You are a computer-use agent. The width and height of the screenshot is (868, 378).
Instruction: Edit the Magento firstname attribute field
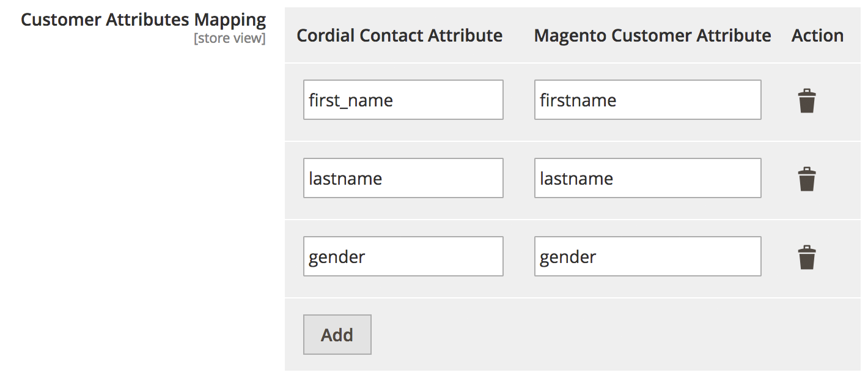pyautogui.click(x=648, y=100)
